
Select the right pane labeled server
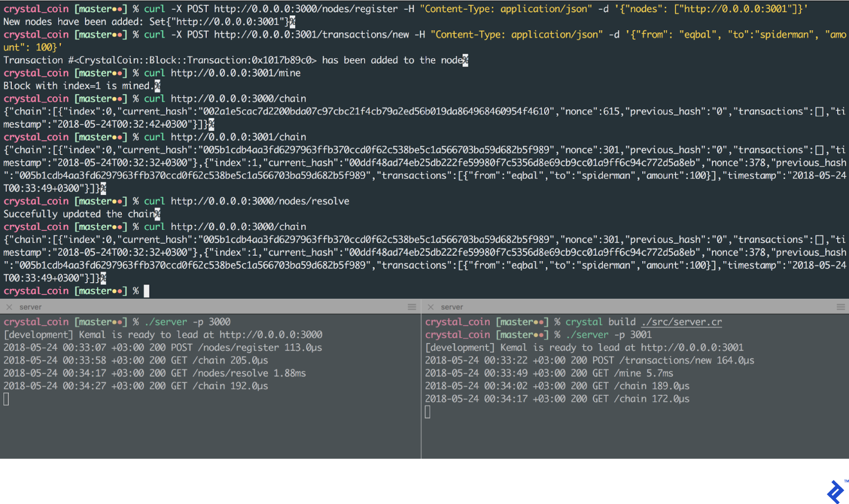coord(452,306)
